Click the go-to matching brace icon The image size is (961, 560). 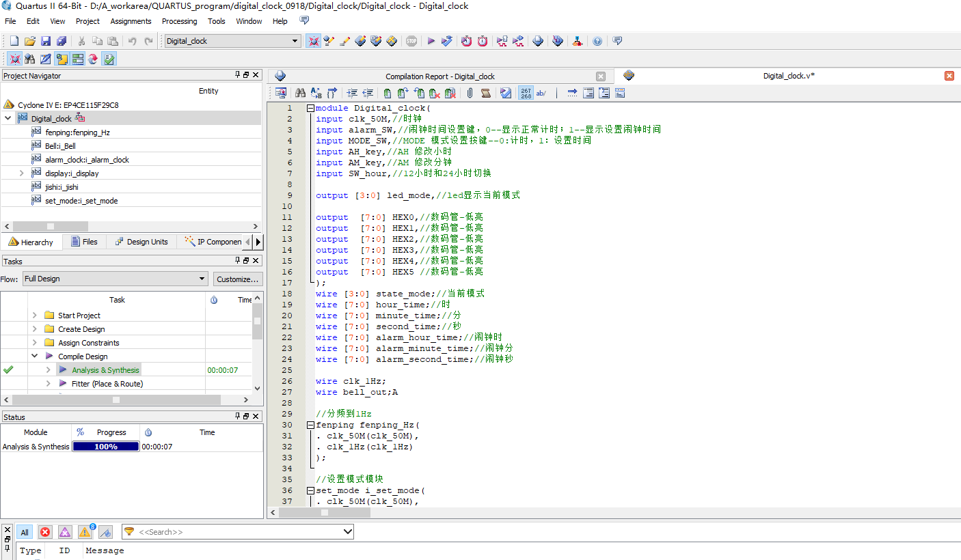[x=332, y=93]
